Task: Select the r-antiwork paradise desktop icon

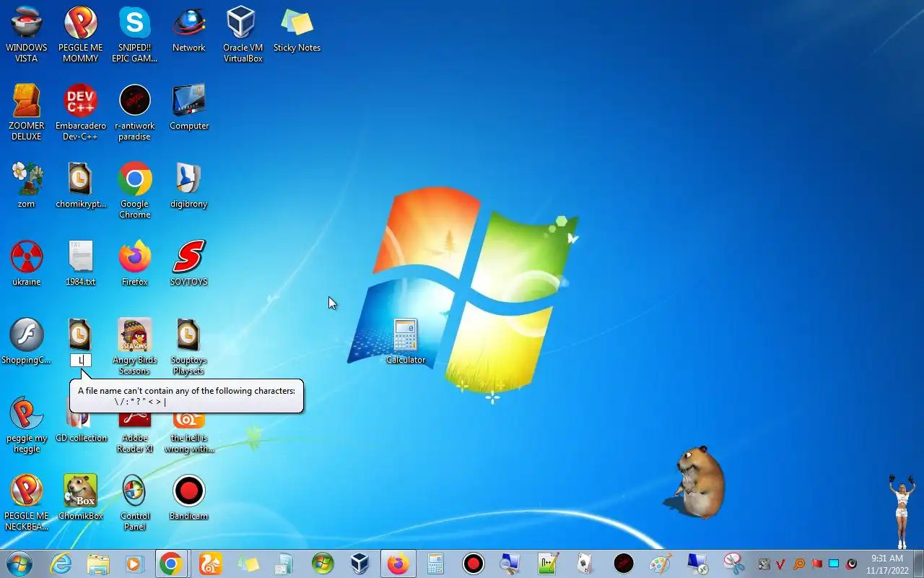Action: 135,113
